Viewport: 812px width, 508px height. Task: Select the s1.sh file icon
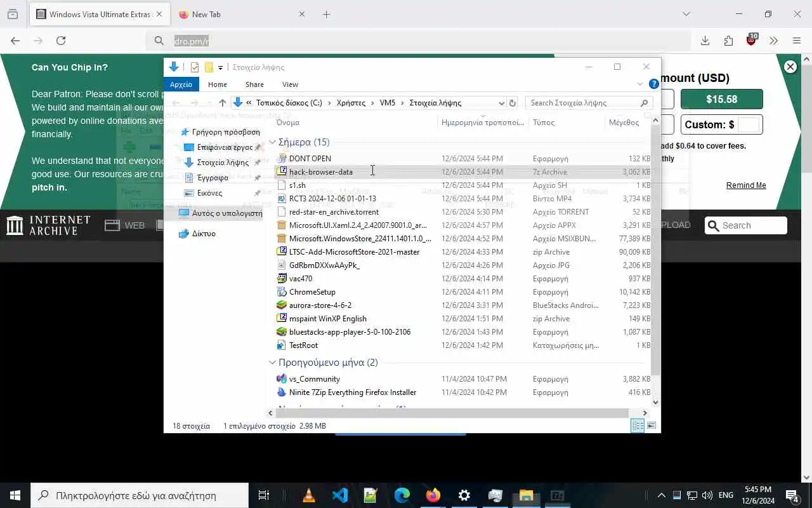[x=282, y=185]
